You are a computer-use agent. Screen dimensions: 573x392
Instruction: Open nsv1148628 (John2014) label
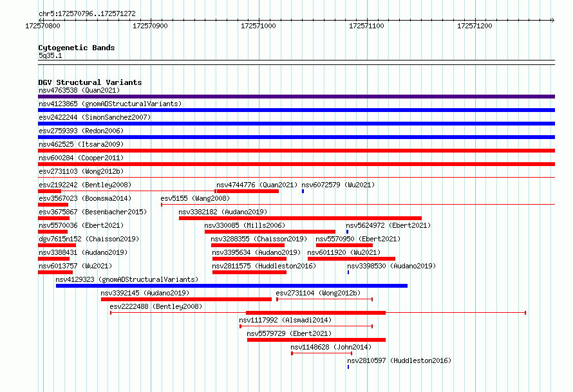(x=331, y=347)
